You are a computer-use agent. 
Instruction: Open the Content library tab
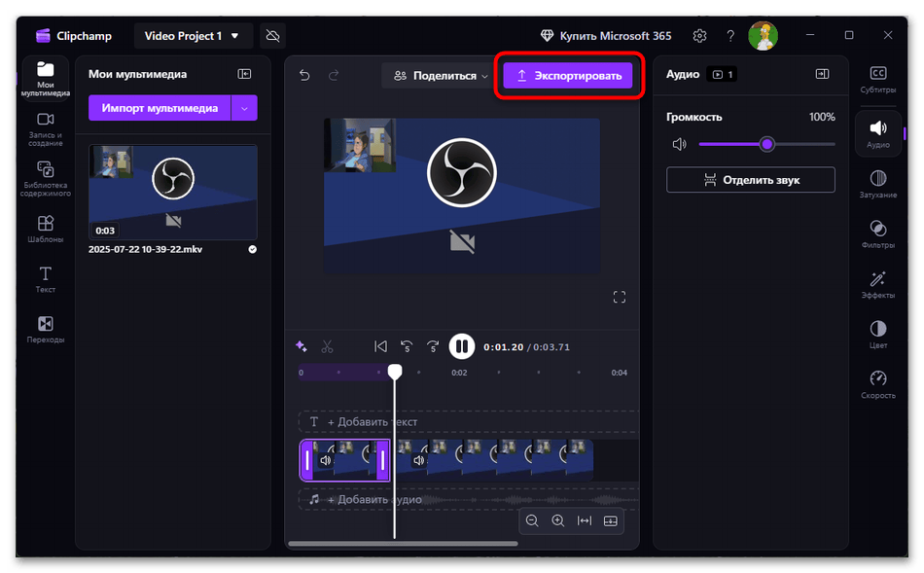46,179
